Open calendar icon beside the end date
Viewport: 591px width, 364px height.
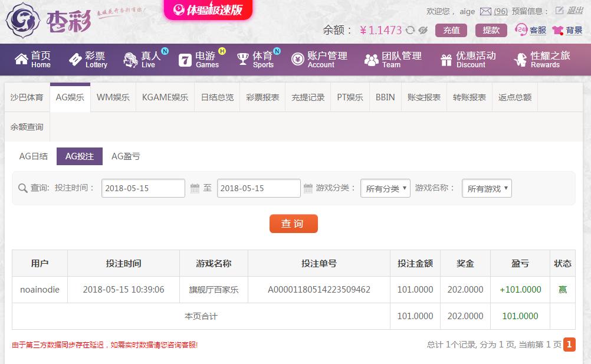click(308, 188)
